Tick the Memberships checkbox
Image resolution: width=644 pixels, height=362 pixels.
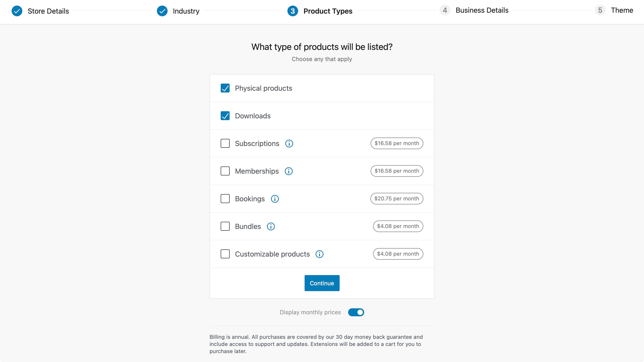(x=225, y=171)
